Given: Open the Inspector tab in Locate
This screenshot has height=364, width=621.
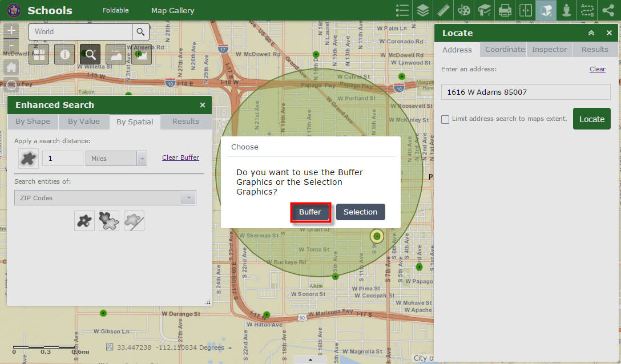Looking at the screenshot, I should coord(549,50).
